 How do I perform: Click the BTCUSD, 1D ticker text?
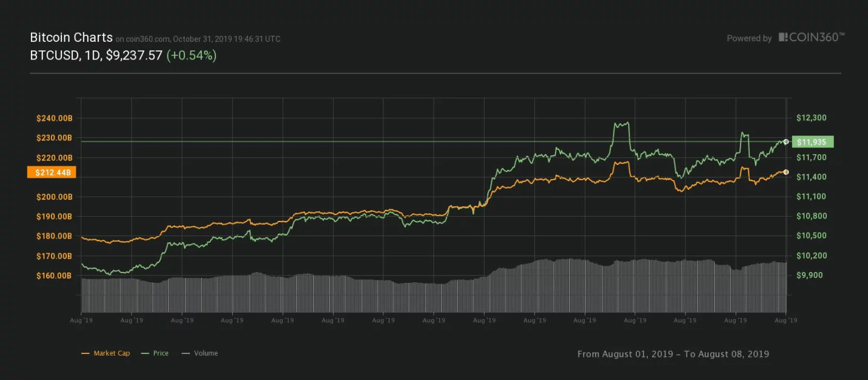click(66, 55)
